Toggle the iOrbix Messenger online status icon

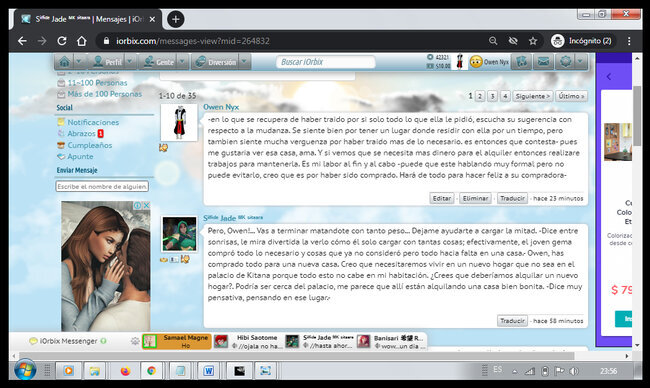(x=103, y=341)
